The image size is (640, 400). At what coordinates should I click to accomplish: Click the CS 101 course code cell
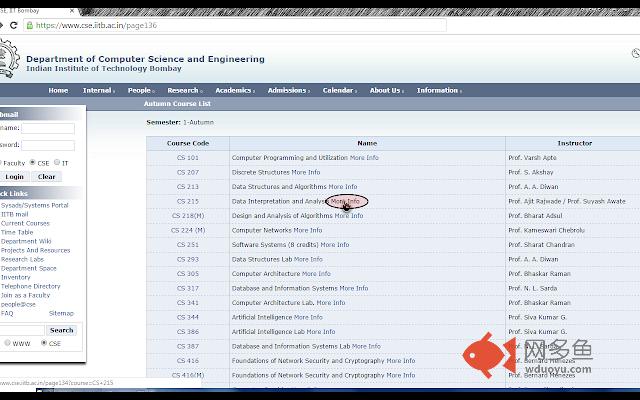click(x=188, y=158)
